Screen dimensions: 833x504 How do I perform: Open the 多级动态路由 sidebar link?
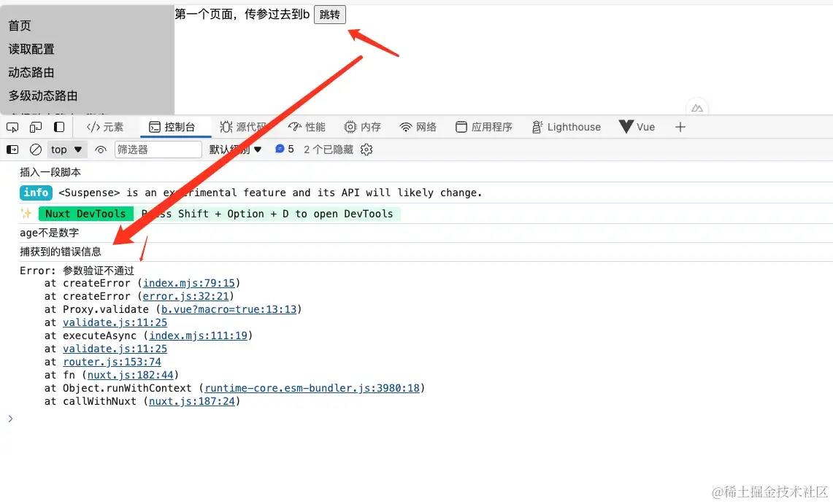(43, 96)
